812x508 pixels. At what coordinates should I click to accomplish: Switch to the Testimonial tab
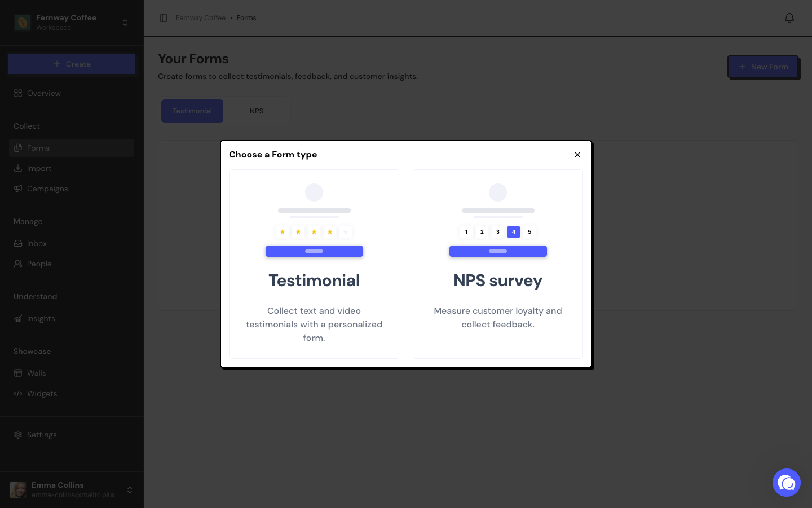pos(192,111)
